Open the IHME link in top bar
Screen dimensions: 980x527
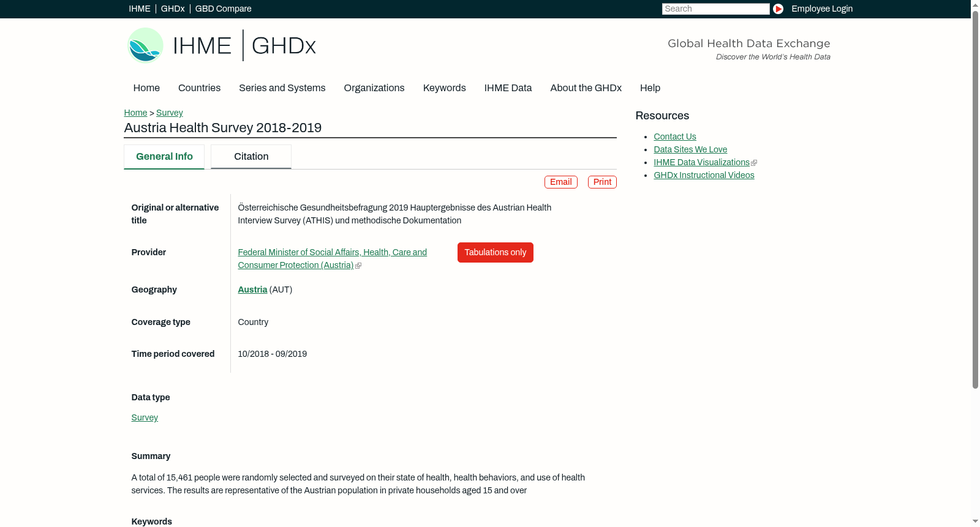click(x=140, y=9)
